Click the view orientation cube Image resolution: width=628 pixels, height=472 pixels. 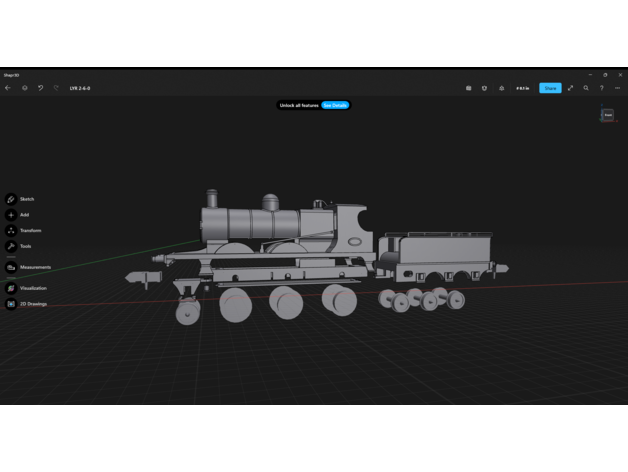(x=607, y=115)
